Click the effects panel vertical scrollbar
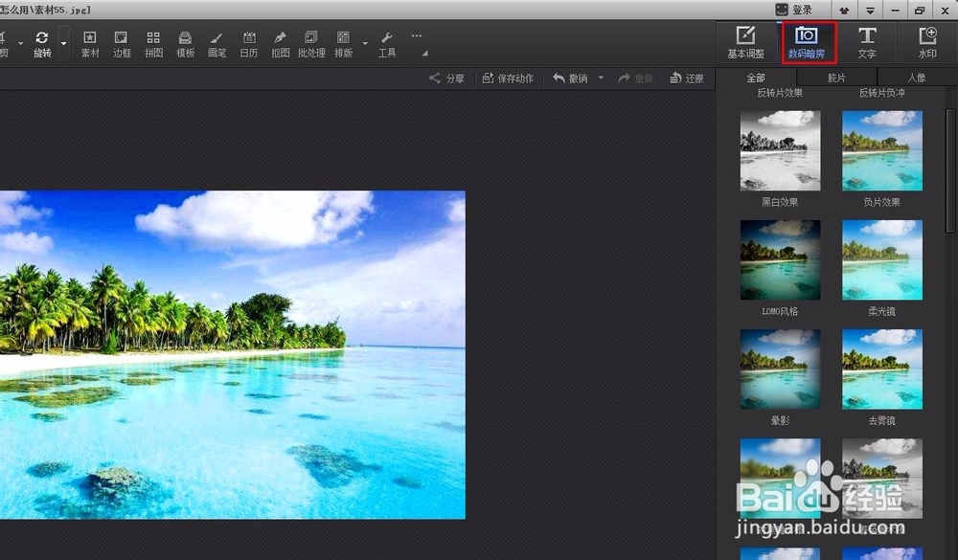Image resolution: width=958 pixels, height=560 pixels. point(950,170)
